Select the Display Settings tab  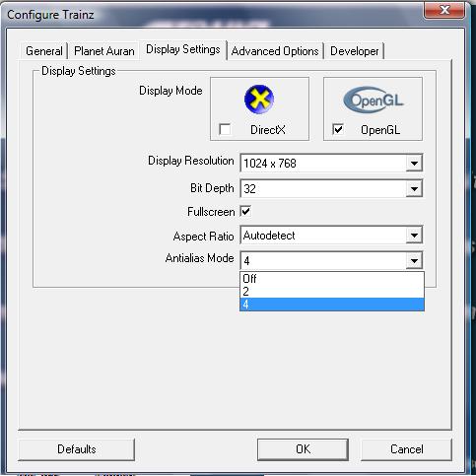tap(183, 49)
